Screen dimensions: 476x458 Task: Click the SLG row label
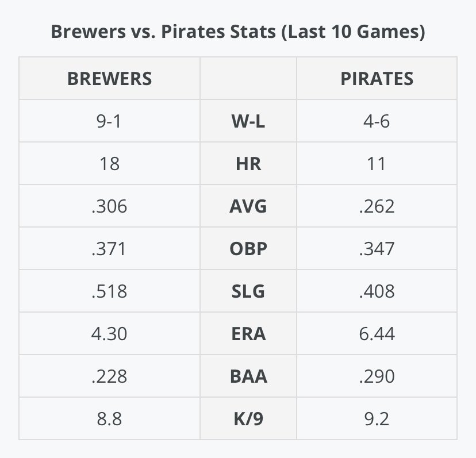pos(248,291)
